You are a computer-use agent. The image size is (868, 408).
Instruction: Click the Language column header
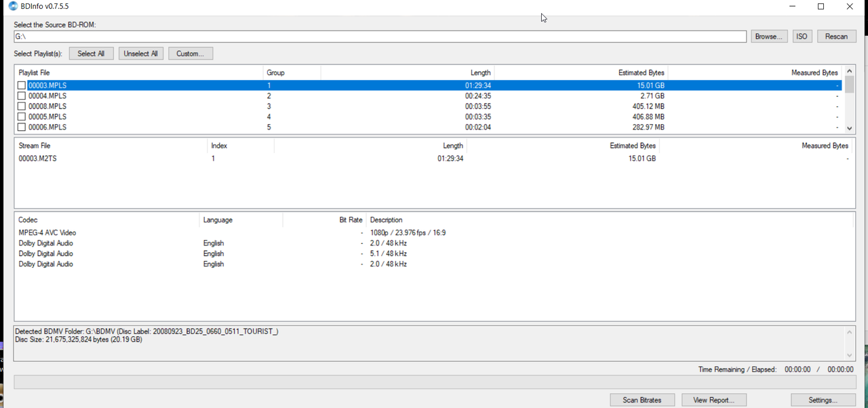(x=241, y=220)
